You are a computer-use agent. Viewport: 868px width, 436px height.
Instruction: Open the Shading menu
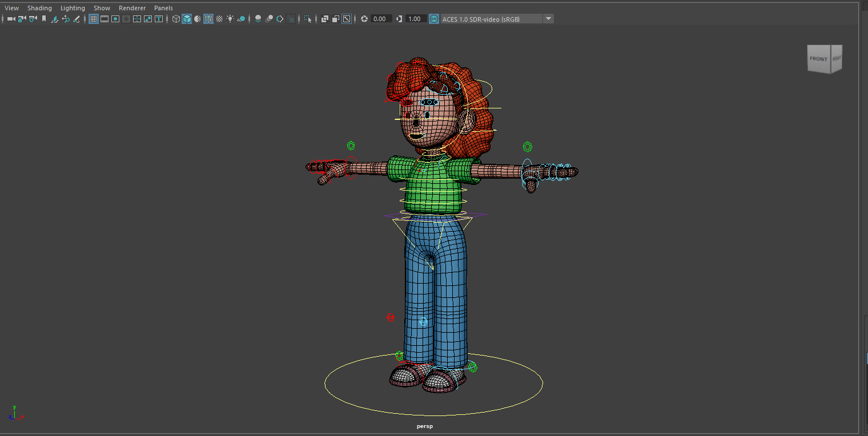coord(39,7)
